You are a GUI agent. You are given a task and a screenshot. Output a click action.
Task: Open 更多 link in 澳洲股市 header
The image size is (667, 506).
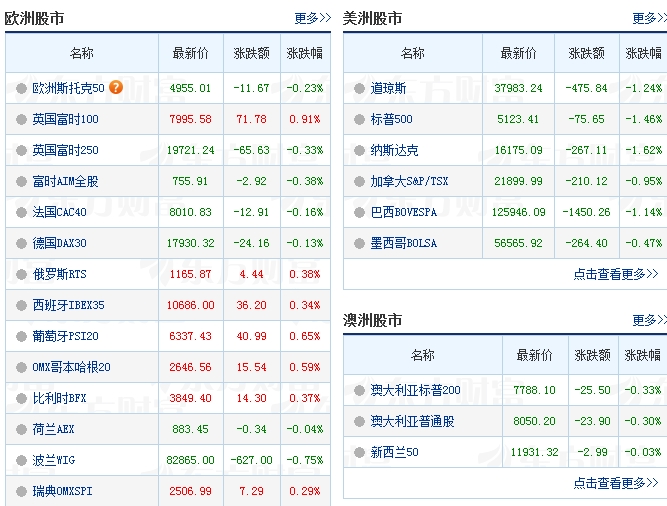coord(650,320)
